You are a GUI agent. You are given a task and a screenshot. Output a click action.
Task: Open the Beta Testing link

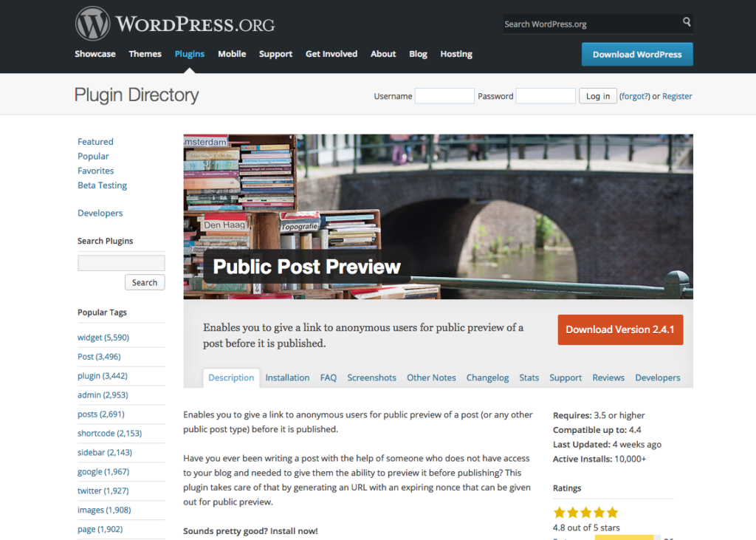coord(102,185)
